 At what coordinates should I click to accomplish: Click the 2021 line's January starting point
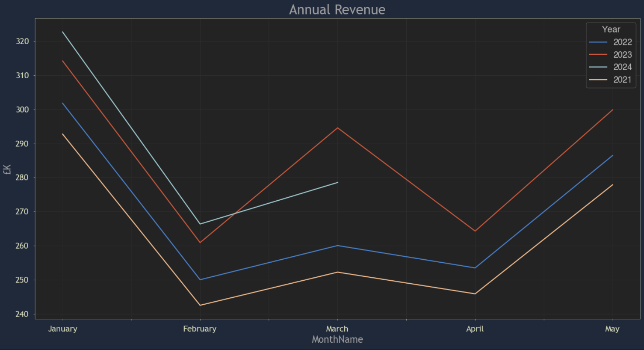pos(63,134)
